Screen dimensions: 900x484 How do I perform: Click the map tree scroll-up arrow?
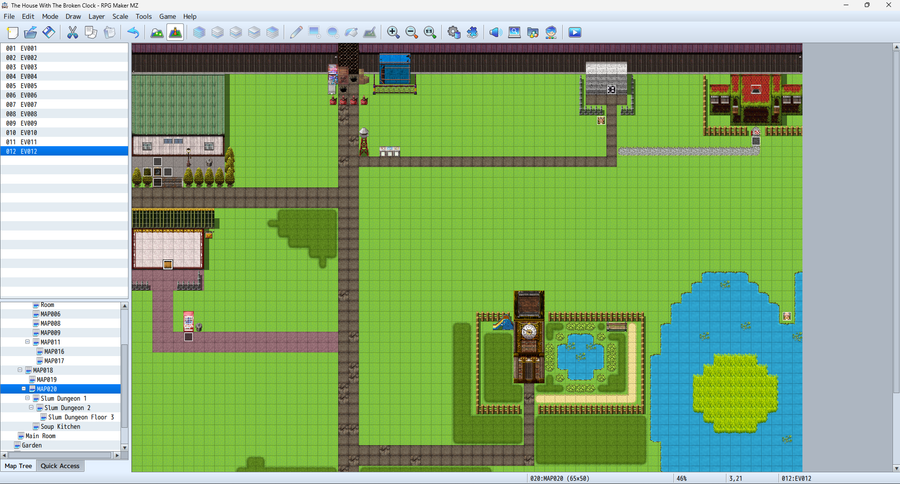tap(124, 307)
